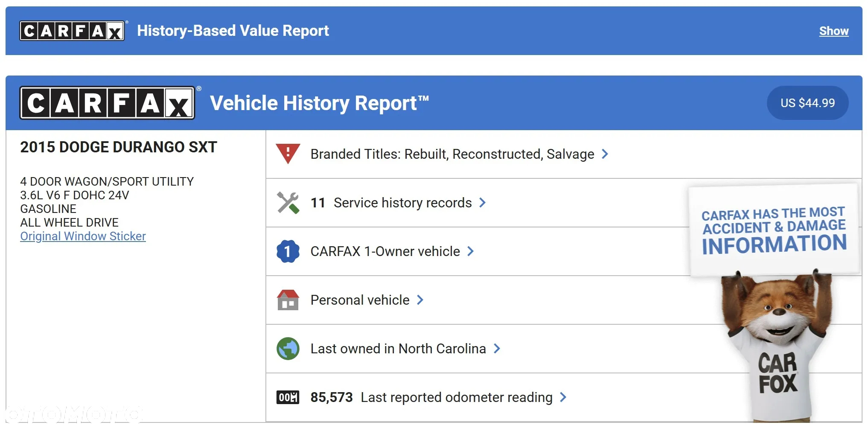Expand CARFAX 1-Owner vehicle chevron
868x428 pixels.
click(470, 251)
